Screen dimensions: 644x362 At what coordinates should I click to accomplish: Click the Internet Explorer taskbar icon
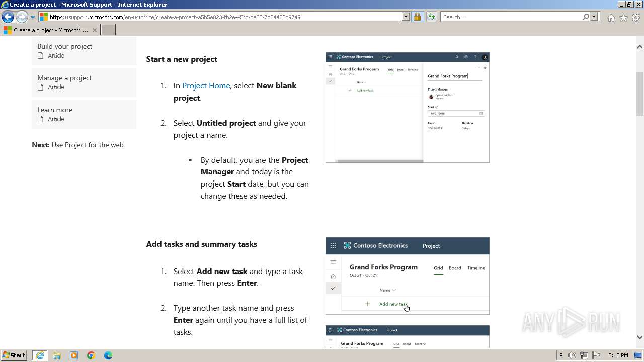(x=40, y=355)
